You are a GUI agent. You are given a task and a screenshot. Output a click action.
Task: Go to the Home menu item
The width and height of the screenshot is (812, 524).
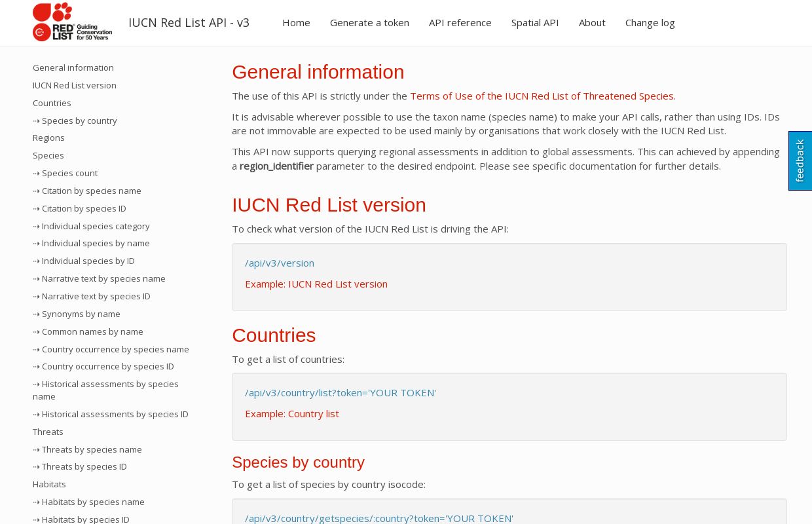(x=296, y=23)
